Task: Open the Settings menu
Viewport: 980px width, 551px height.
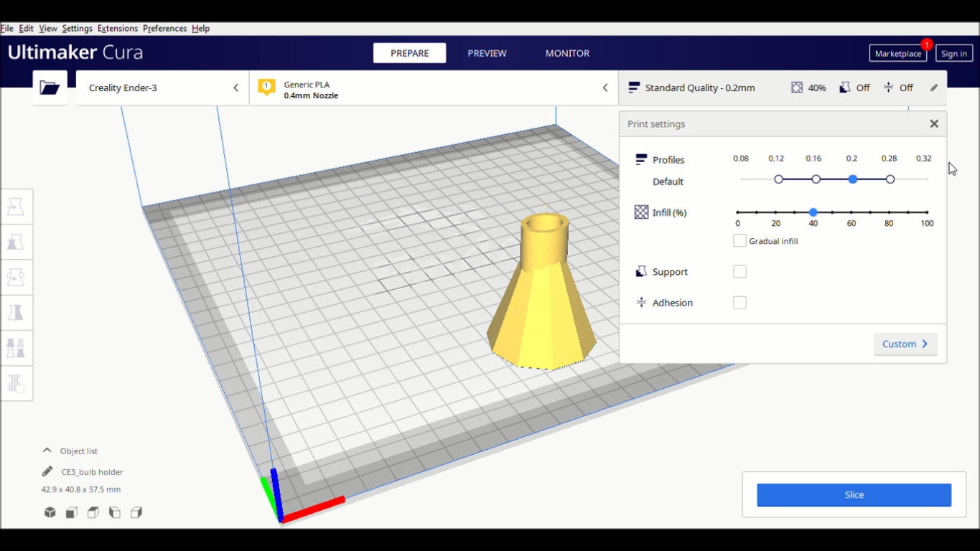Action: (x=77, y=29)
